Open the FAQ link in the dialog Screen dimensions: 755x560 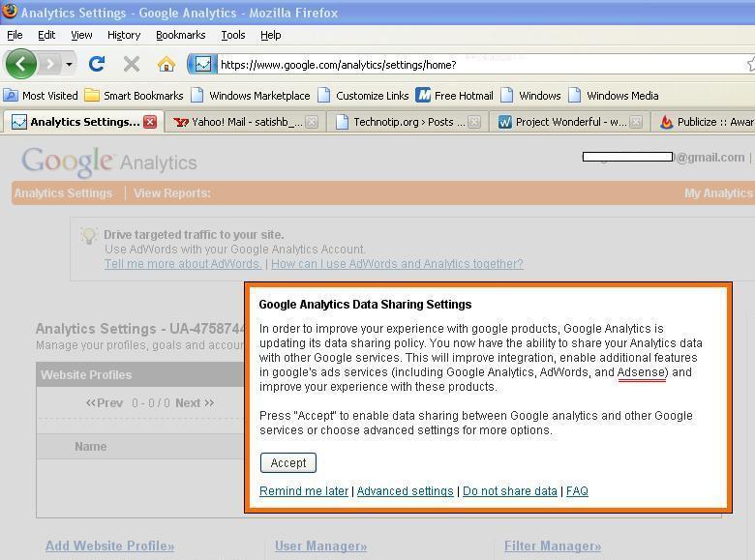[x=577, y=491]
